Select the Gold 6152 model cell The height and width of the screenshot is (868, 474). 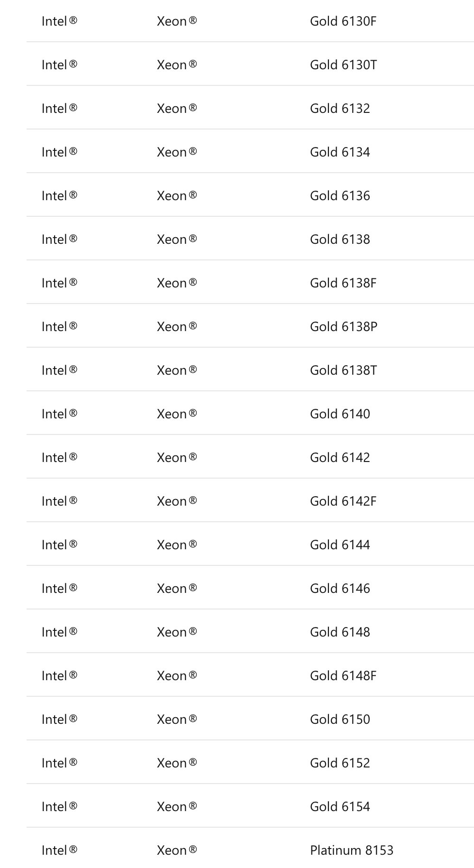(x=340, y=763)
